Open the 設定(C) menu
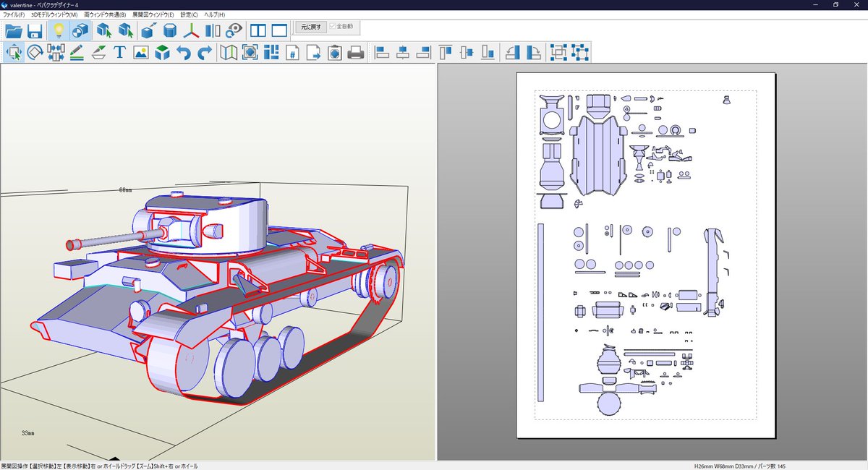This screenshot has width=868, height=470. point(189,14)
